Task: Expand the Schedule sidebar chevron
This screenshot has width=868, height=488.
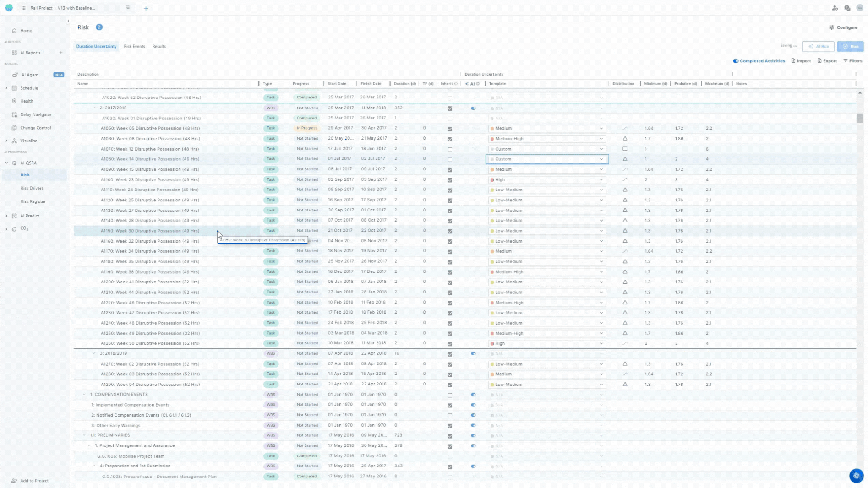Action: coord(6,88)
